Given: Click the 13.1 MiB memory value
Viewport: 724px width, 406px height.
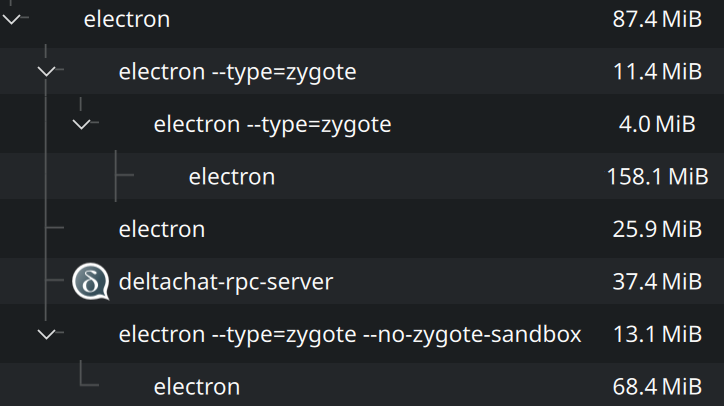Looking at the screenshot, I should tap(657, 334).
